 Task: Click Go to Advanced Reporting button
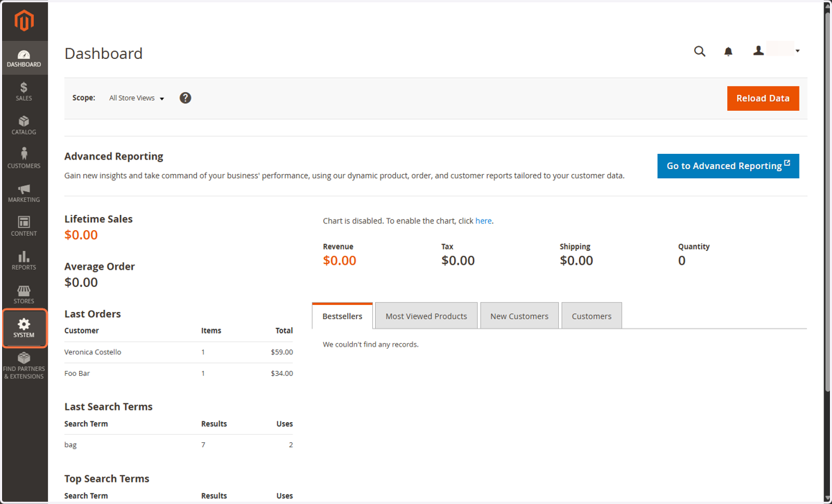(x=728, y=166)
